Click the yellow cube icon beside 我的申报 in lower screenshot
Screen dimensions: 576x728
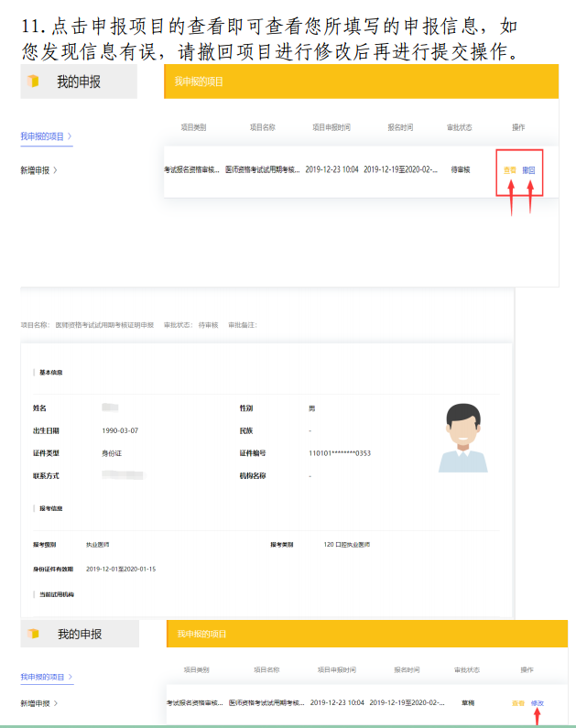(x=34, y=634)
